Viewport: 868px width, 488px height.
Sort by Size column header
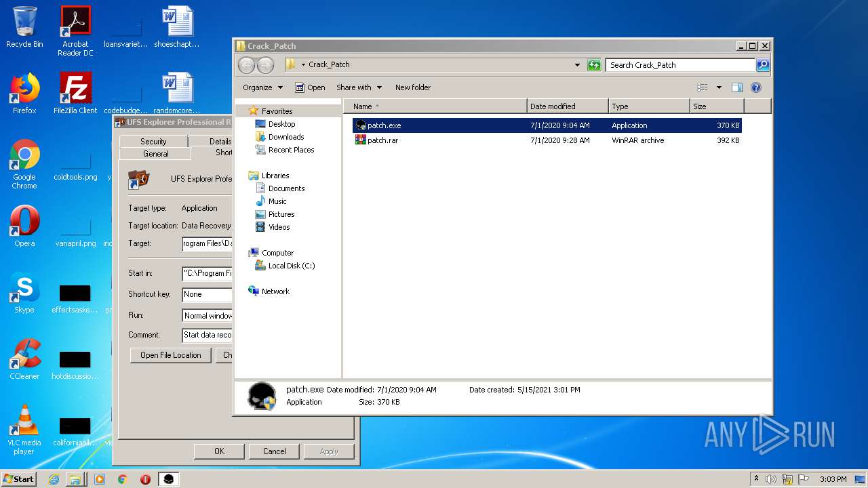point(717,106)
